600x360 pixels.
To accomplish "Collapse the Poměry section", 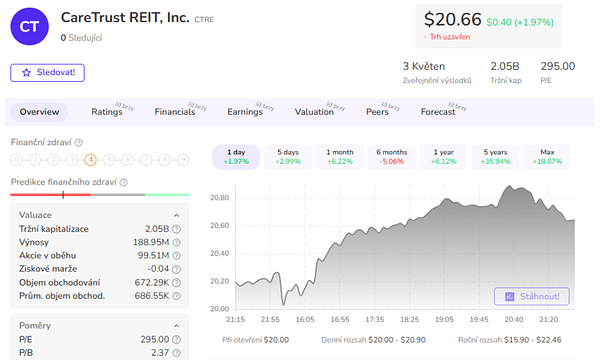I will pos(176,326).
